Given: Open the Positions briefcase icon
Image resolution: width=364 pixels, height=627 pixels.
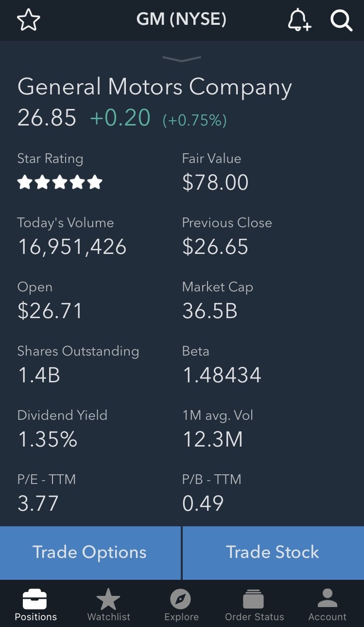Looking at the screenshot, I should pyautogui.click(x=35, y=600).
